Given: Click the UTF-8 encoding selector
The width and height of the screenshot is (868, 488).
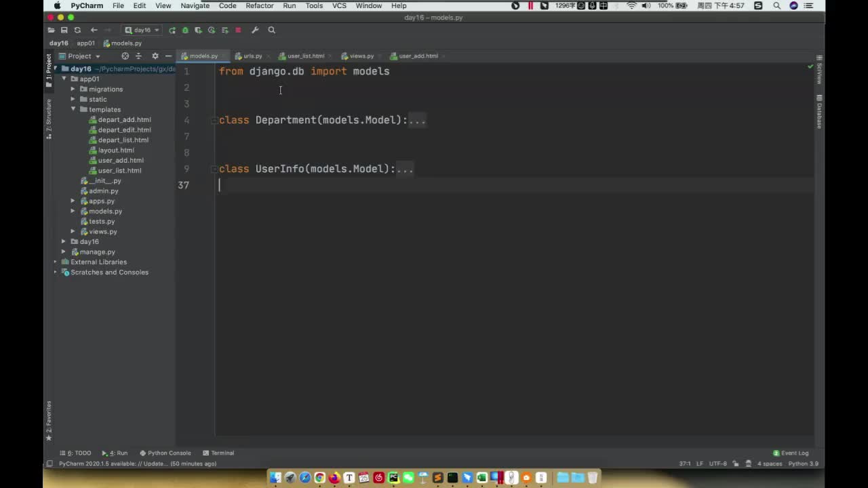Looking at the screenshot, I should click(717, 464).
